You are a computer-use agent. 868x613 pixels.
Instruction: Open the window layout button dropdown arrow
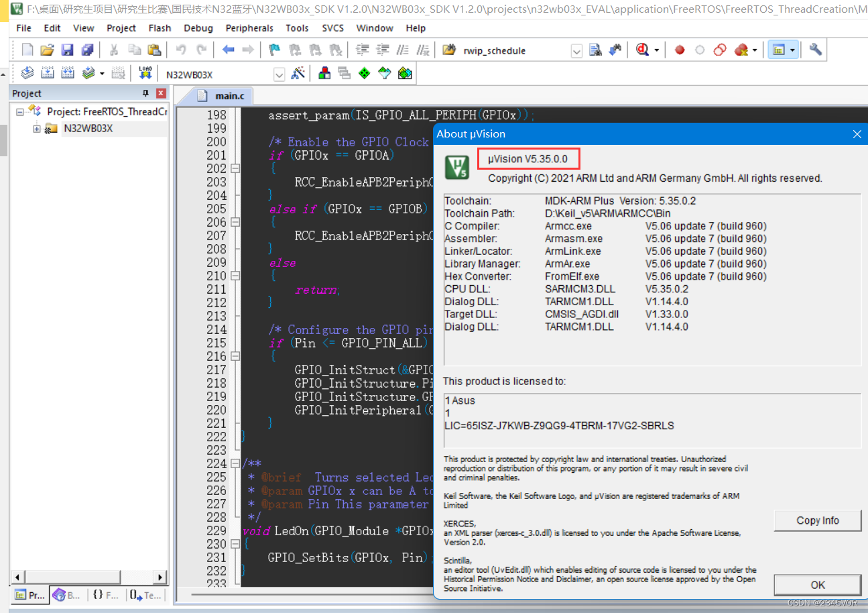(793, 50)
